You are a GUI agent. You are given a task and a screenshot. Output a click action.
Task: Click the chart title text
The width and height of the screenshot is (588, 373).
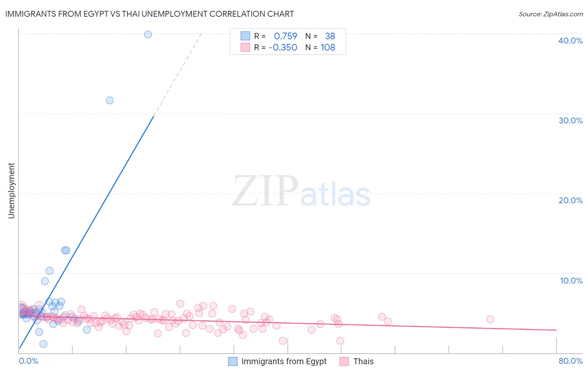[x=150, y=14]
